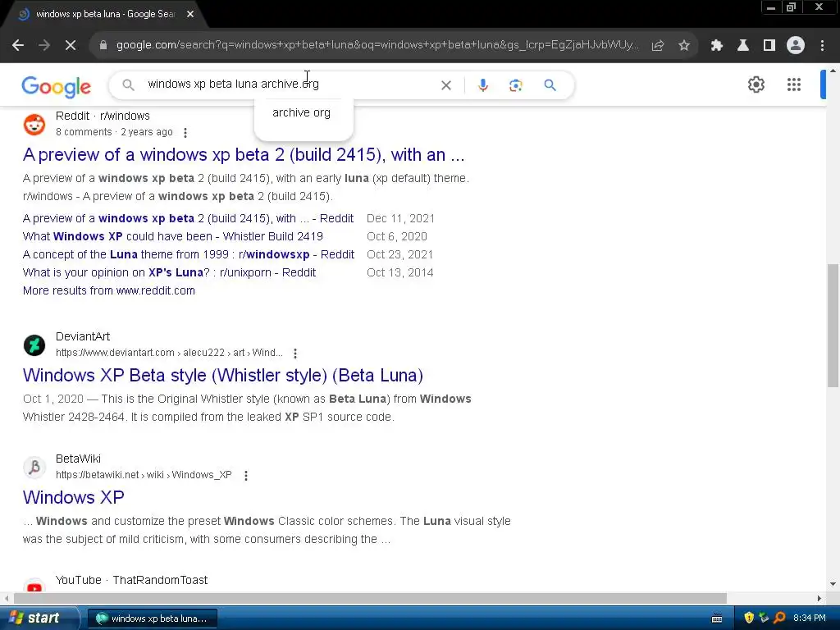Click the YouTube result favicon

coord(34,587)
